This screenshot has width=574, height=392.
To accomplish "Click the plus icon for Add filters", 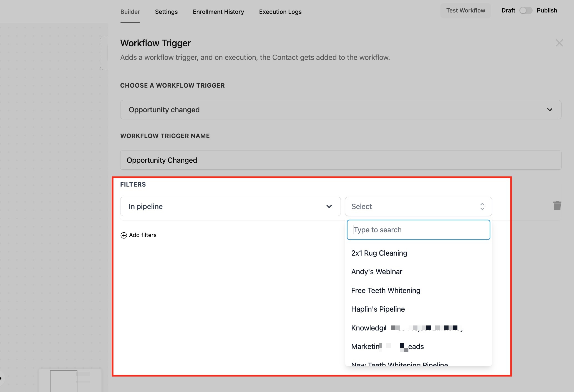I will (124, 235).
